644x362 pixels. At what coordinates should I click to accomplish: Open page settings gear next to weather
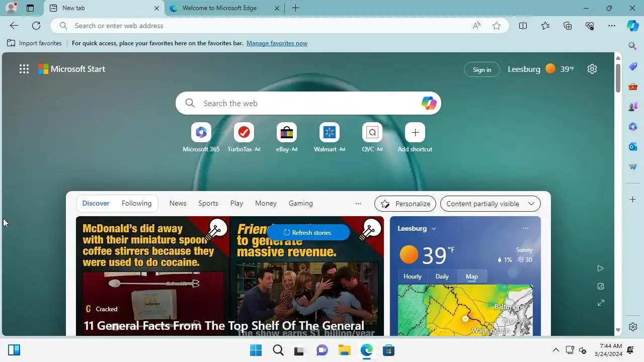pos(592,69)
